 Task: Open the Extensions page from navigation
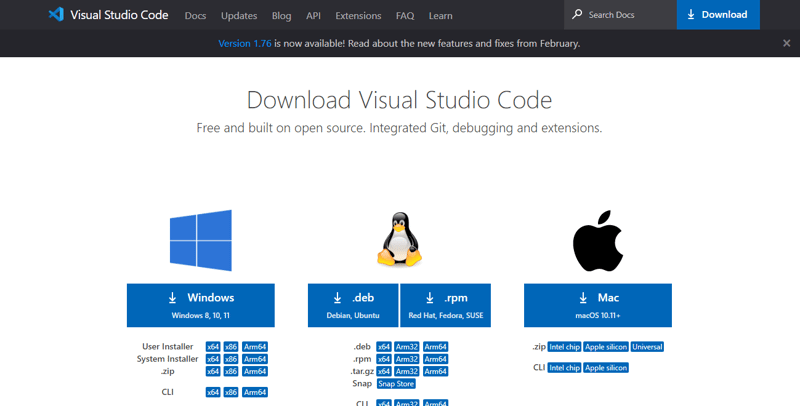coord(358,16)
